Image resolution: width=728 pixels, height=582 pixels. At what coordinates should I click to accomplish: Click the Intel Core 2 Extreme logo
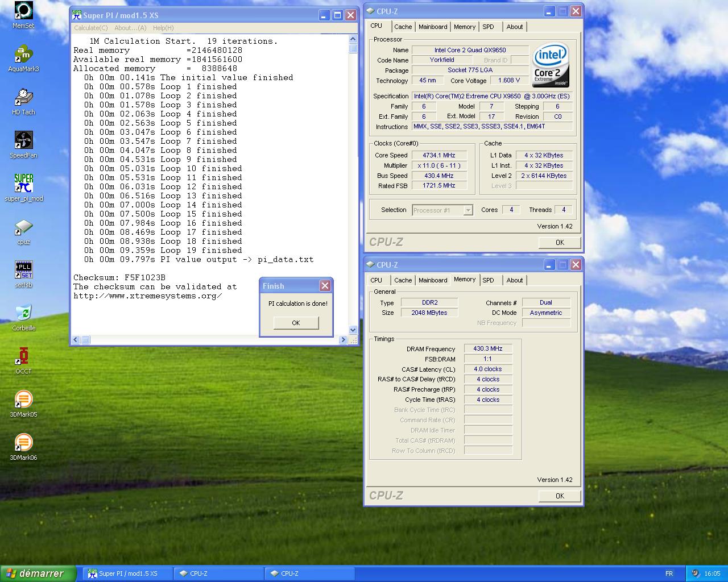click(551, 65)
